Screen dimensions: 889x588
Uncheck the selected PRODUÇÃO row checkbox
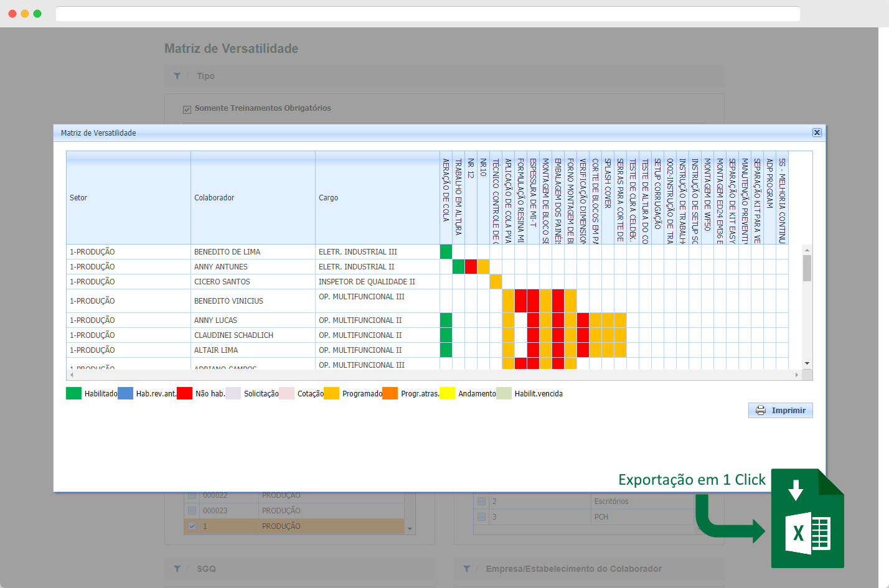192,526
